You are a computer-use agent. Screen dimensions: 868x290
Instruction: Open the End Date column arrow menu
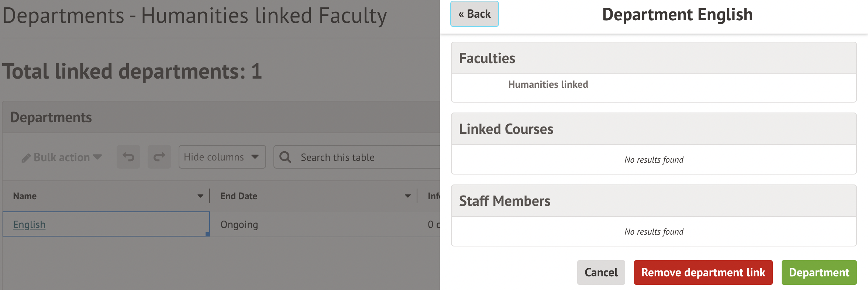(408, 196)
